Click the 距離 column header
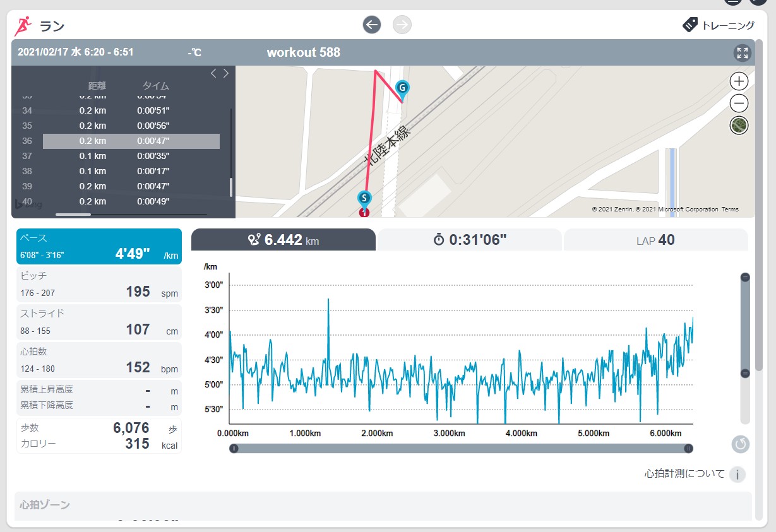This screenshot has width=776, height=532. (96, 86)
